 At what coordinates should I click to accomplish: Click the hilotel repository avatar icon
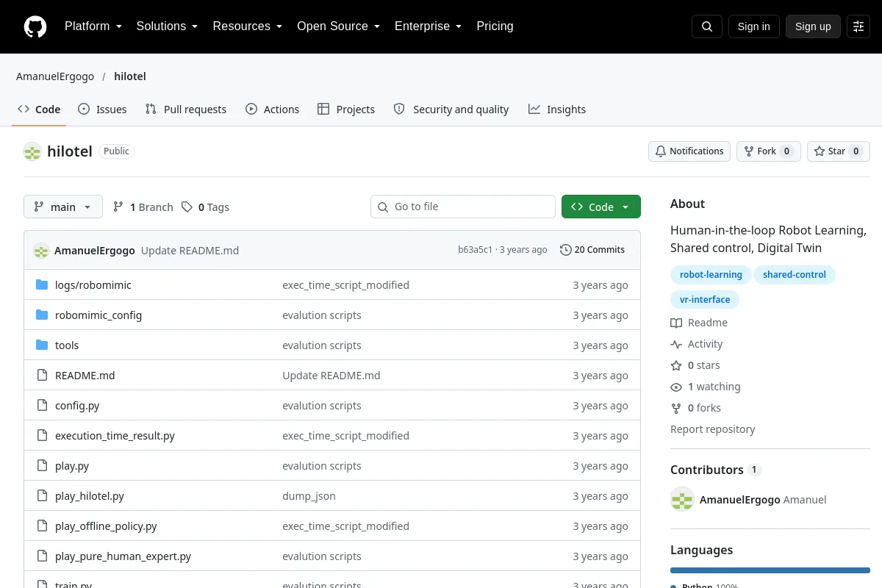coord(32,151)
